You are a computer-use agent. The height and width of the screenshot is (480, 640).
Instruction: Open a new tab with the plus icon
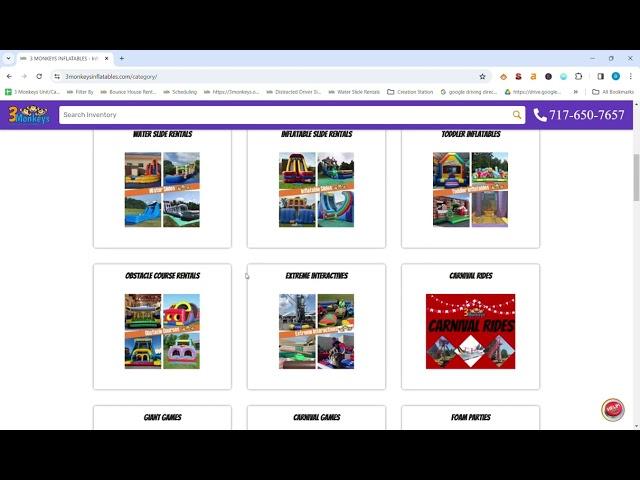coord(122,58)
